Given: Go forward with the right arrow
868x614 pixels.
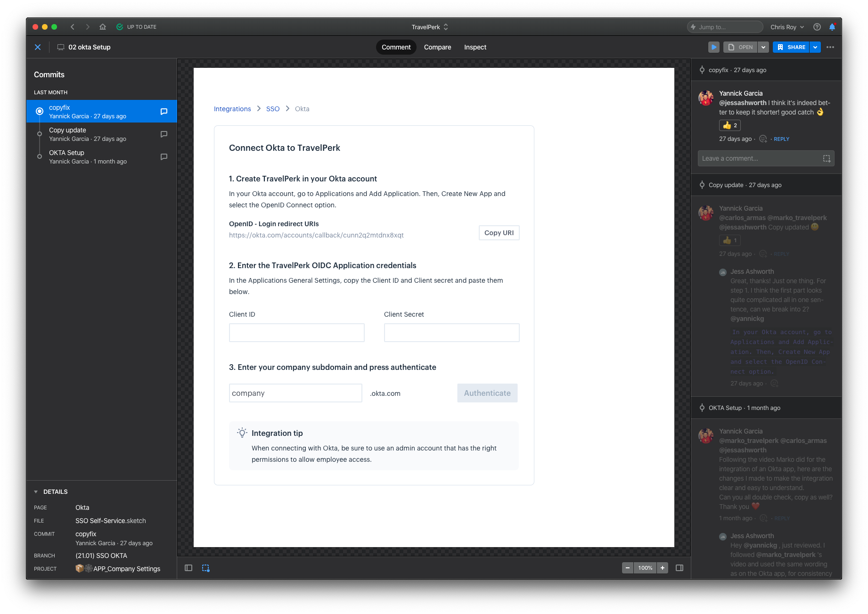Looking at the screenshot, I should click(88, 27).
